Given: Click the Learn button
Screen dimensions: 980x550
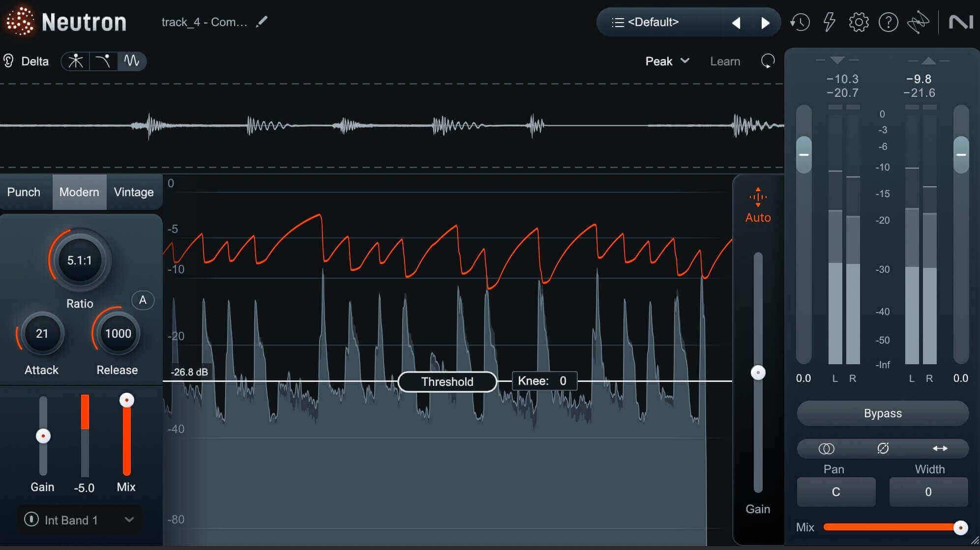Looking at the screenshot, I should 725,61.
